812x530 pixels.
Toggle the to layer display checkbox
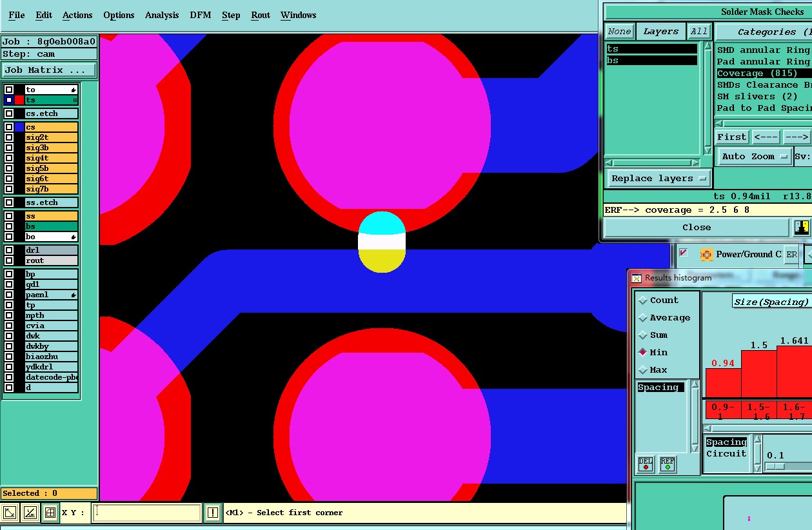[9, 90]
